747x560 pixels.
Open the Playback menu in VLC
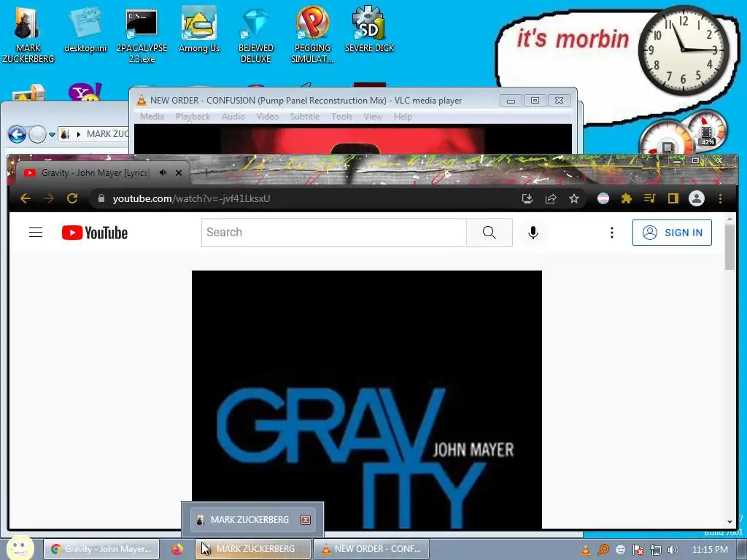click(193, 117)
